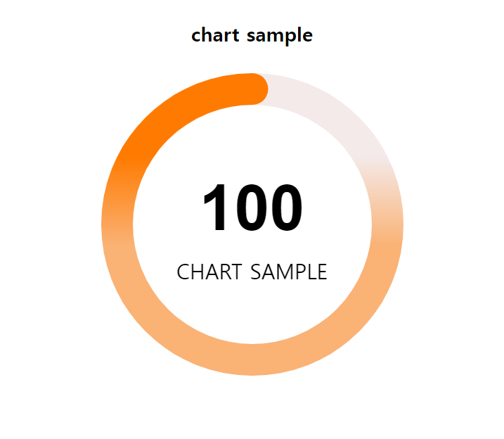Click the "chart sample" title heading
This screenshot has height=439, width=504.
click(x=252, y=34)
